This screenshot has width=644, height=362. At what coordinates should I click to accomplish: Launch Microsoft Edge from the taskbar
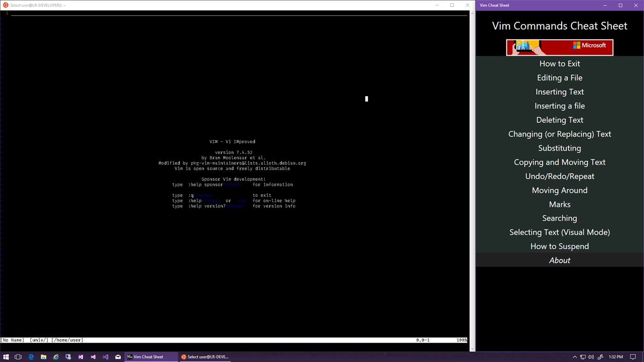tap(31, 356)
